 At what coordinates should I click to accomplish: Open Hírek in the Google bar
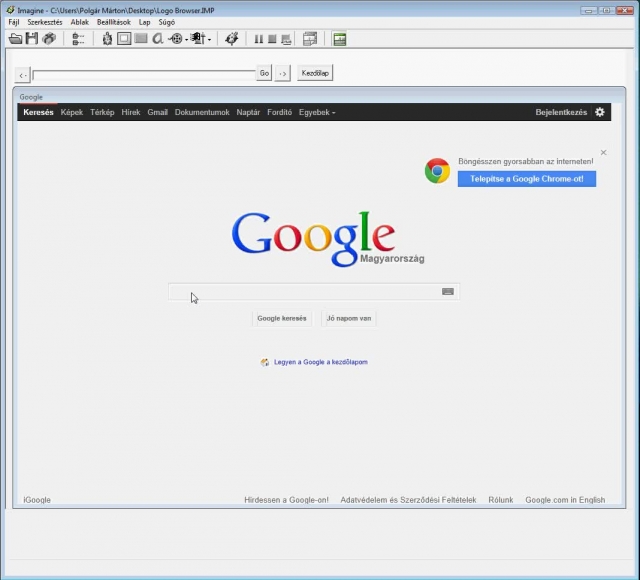coord(131,112)
